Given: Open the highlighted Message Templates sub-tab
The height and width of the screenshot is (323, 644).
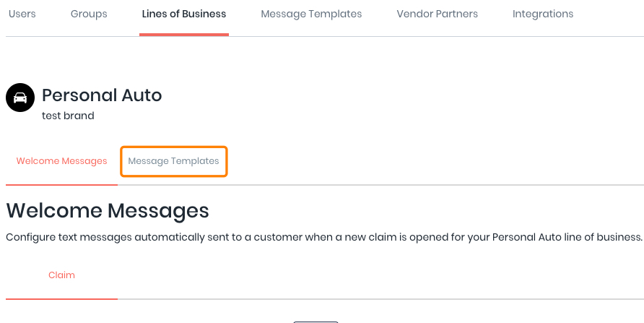Looking at the screenshot, I should 173,161.
